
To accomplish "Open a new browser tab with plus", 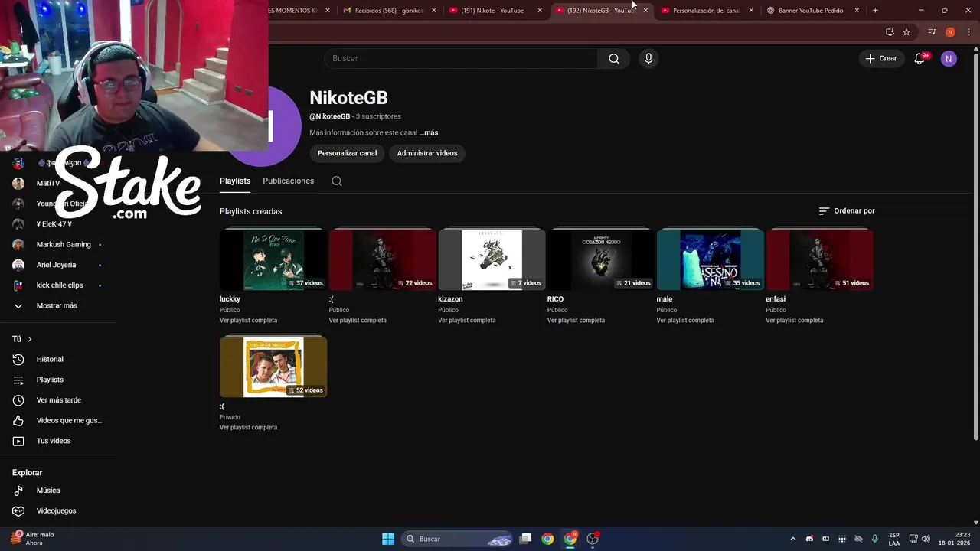I will pos(875,10).
